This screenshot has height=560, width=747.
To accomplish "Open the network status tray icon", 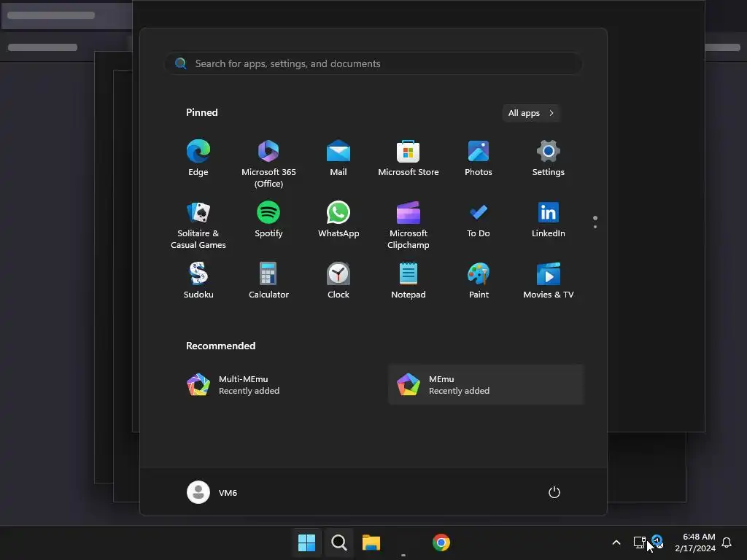I will 639,542.
